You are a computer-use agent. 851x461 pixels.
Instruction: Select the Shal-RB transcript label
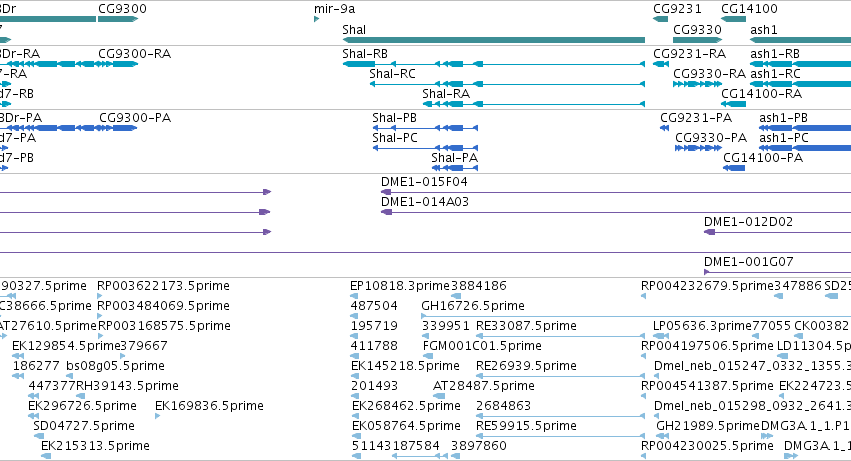(365, 54)
